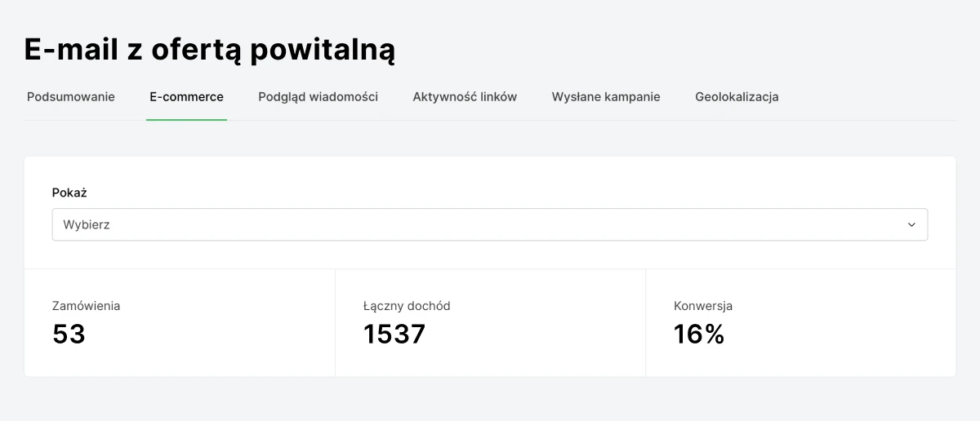
Task: Open the Geolokalizacja tab
Action: pyautogui.click(x=737, y=96)
